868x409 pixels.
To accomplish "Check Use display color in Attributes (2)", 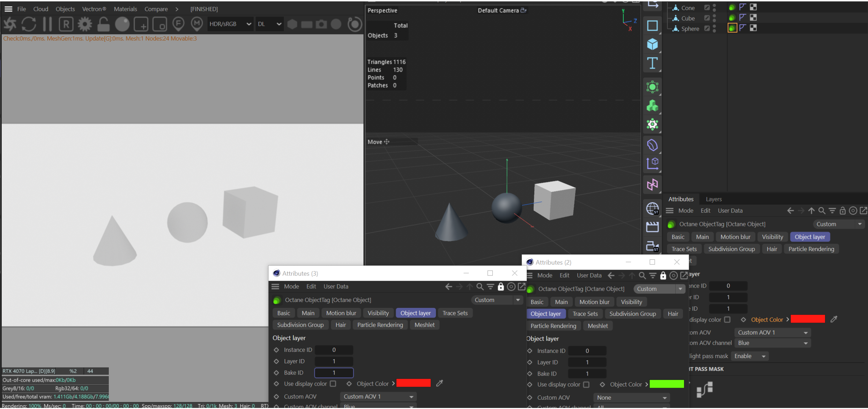I will pyautogui.click(x=586, y=385).
